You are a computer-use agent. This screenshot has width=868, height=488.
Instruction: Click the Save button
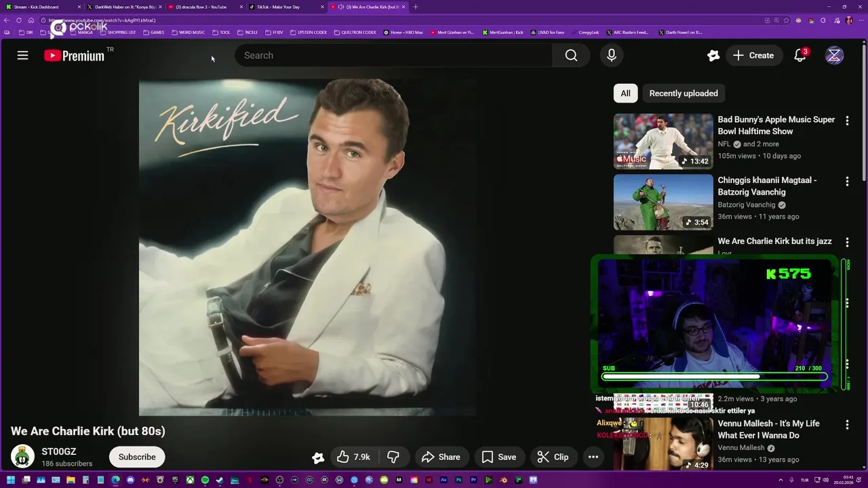click(499, 457)
